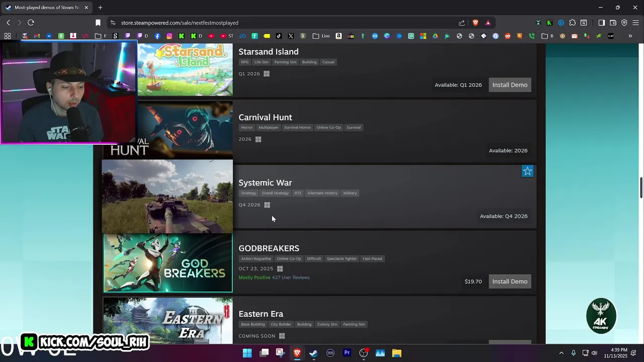Image resolution: width=644 pixels, height=362 pixels.
Task: Open the TikTok bookmark
Action: click(279, 36)
